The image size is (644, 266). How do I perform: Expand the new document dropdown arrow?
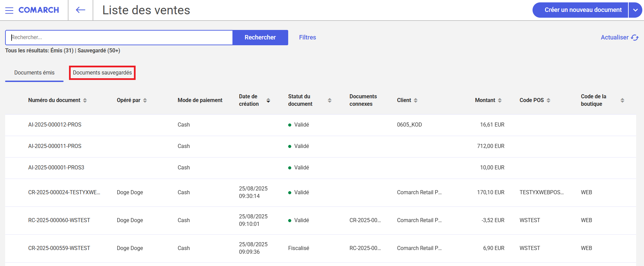click(635, 10)
